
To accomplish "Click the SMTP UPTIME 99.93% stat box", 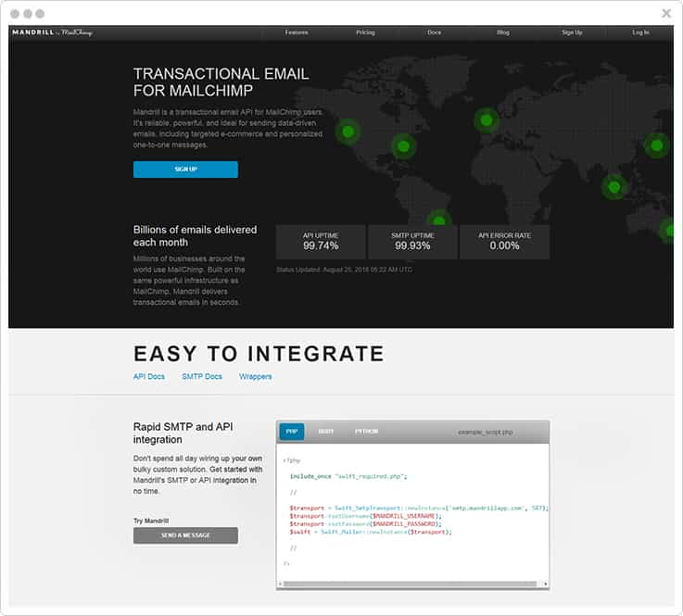I will click(x=412, y=242).
